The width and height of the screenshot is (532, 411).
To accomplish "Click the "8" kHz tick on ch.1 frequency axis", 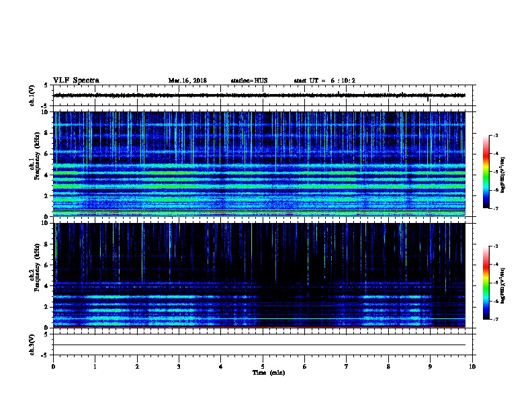I will (46, 133).
